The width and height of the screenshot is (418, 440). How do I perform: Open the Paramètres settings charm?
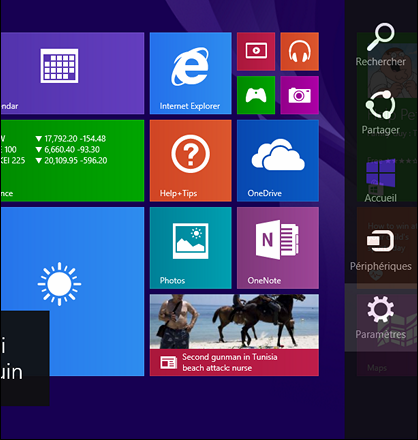(x=381, y=318)
